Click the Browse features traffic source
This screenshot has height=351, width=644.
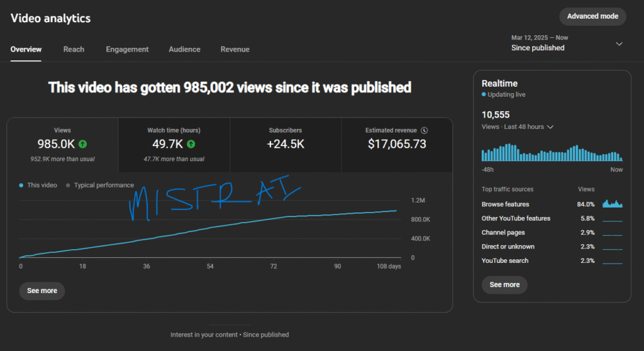point(505,204)
